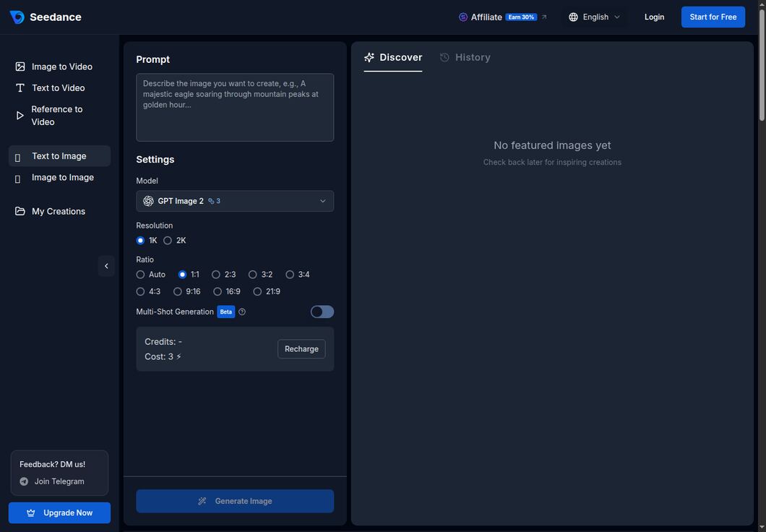This screenshot has width=766, height=532.
Task: Click the external arrow icon beside Affiliate
Action: click(x=544, y=17)
